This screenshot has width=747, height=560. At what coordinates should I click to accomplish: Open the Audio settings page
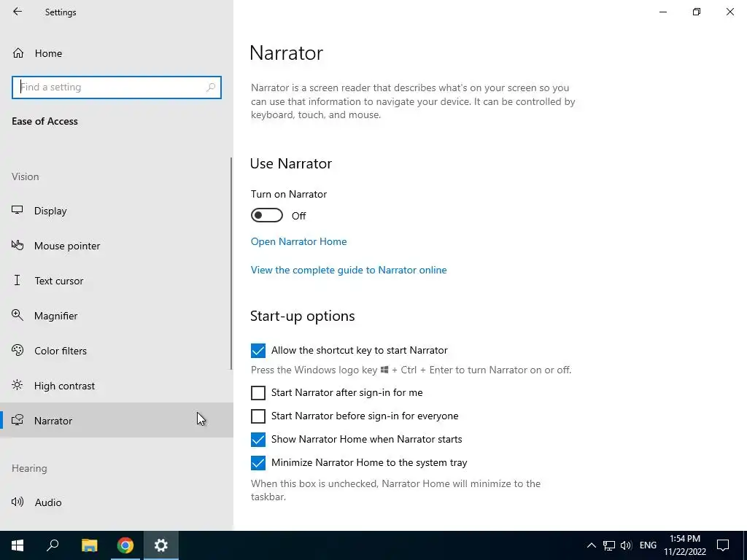[117, 502]
